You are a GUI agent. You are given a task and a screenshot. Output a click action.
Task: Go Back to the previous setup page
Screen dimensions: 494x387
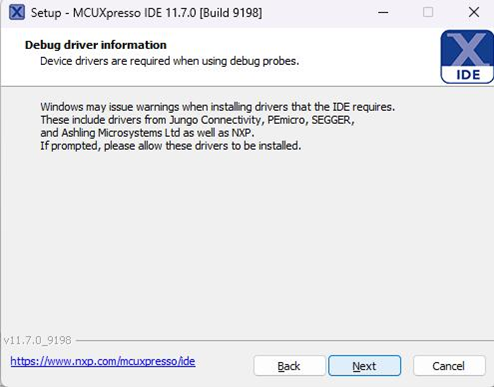coord(289,366)
